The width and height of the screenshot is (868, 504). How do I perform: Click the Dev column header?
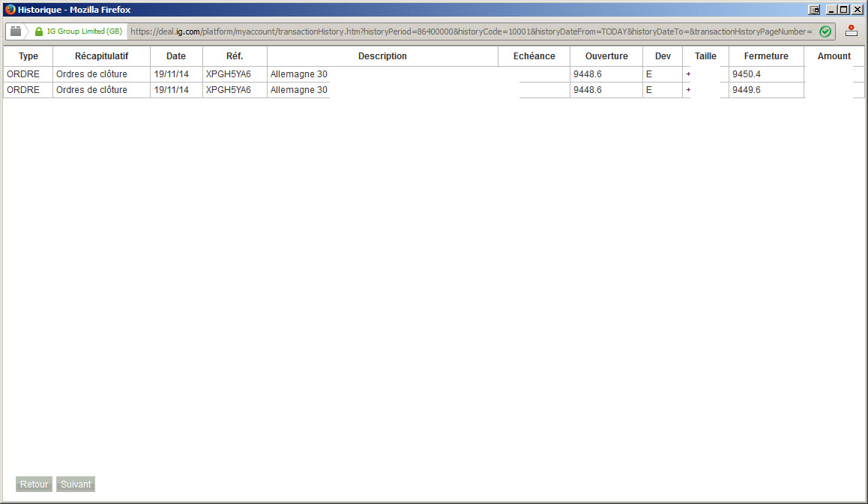pyautogui.click(x=663, y=56)
